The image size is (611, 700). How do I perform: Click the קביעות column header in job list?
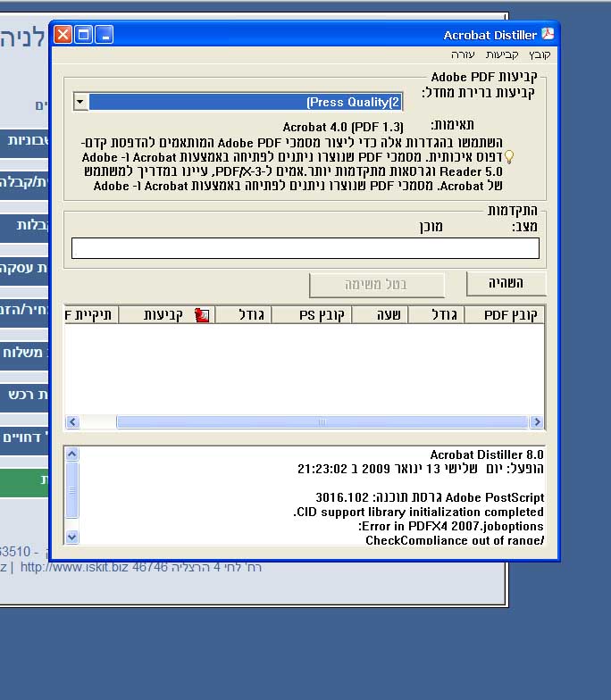pos(166,315)
